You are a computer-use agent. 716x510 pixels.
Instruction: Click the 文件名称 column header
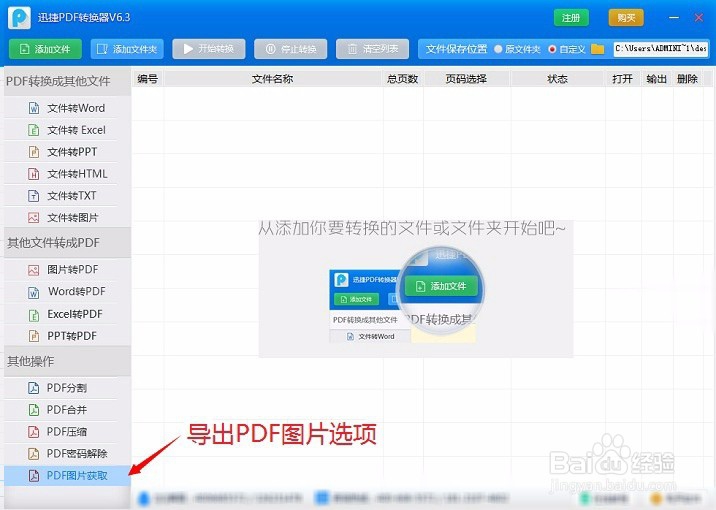[273, 79]
